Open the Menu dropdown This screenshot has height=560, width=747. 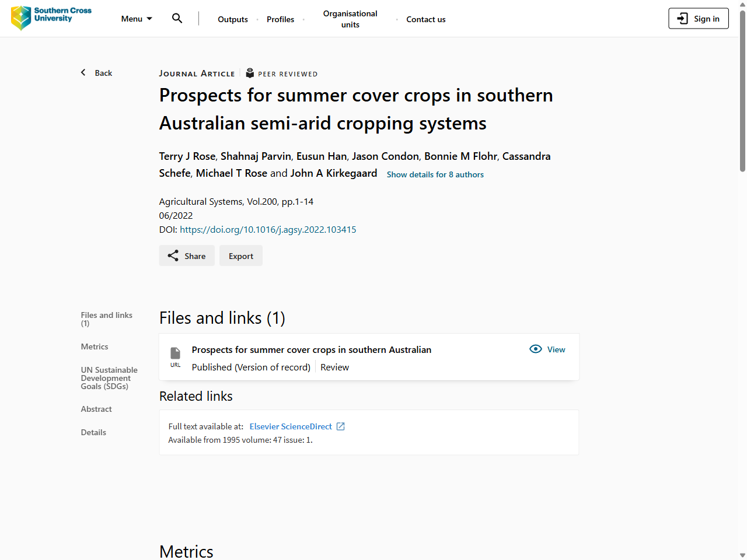136,18
